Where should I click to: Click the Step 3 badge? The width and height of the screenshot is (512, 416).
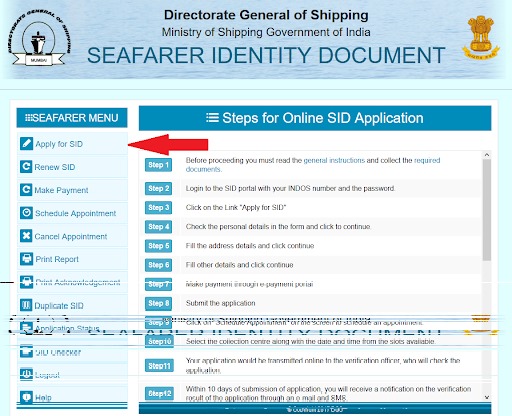[x=158, y=208]
